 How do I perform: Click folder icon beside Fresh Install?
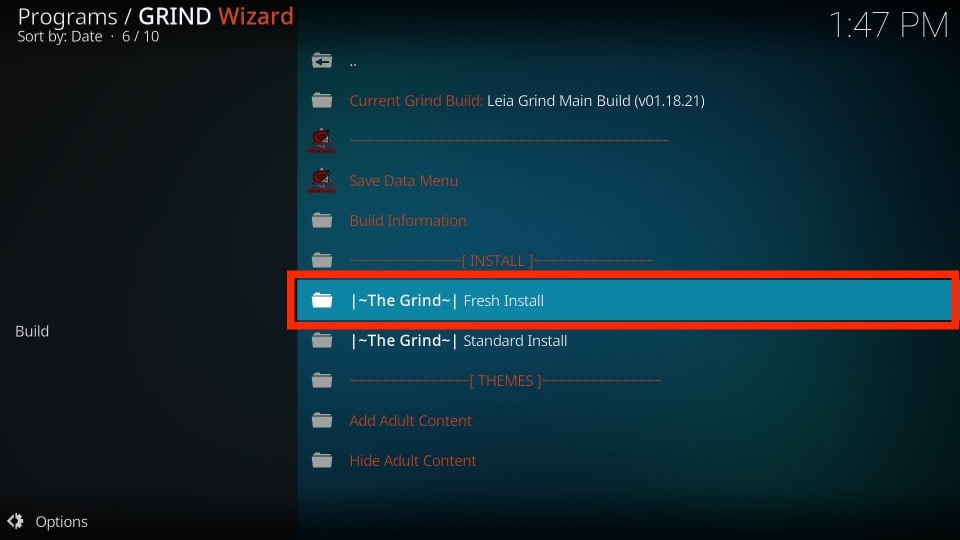pyautogui.click(x=322, y=300)
